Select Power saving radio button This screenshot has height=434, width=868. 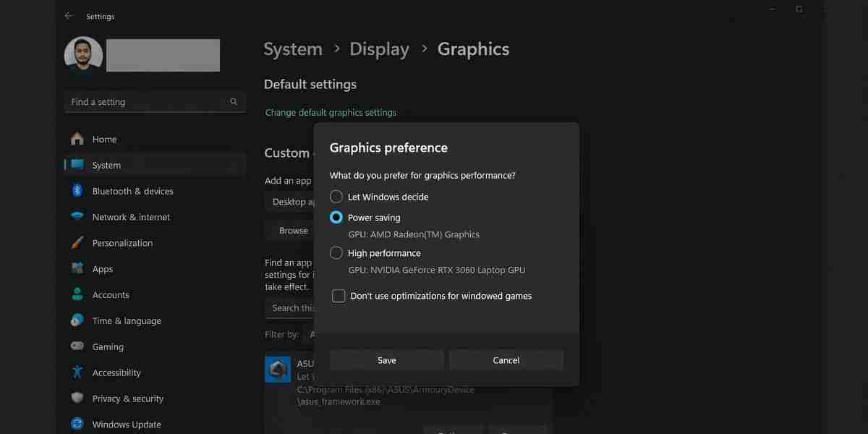[336, 217]
